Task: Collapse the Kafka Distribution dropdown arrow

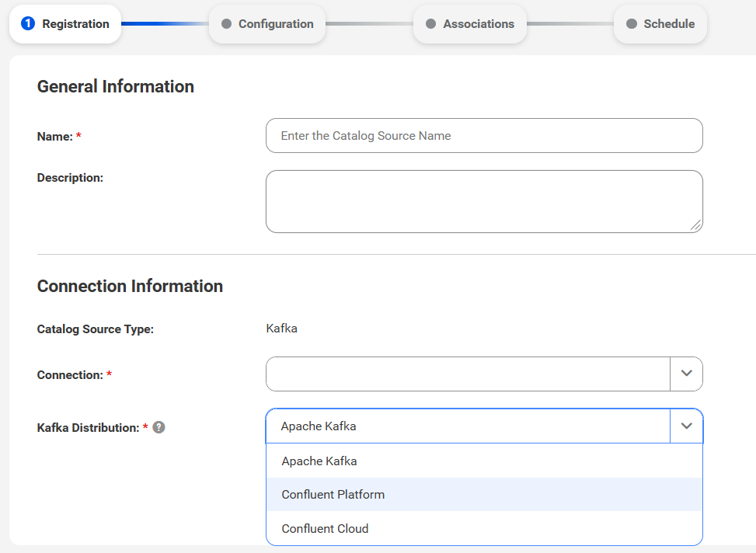Action: 687,426
